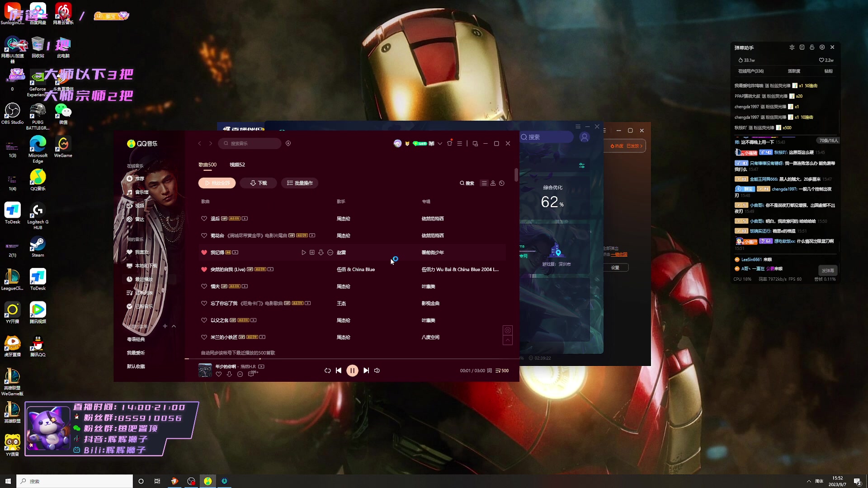The width and height of the screenshot is (868, 488).
Task: Download 我记得 via row download icon
Action: click(321, 253)
